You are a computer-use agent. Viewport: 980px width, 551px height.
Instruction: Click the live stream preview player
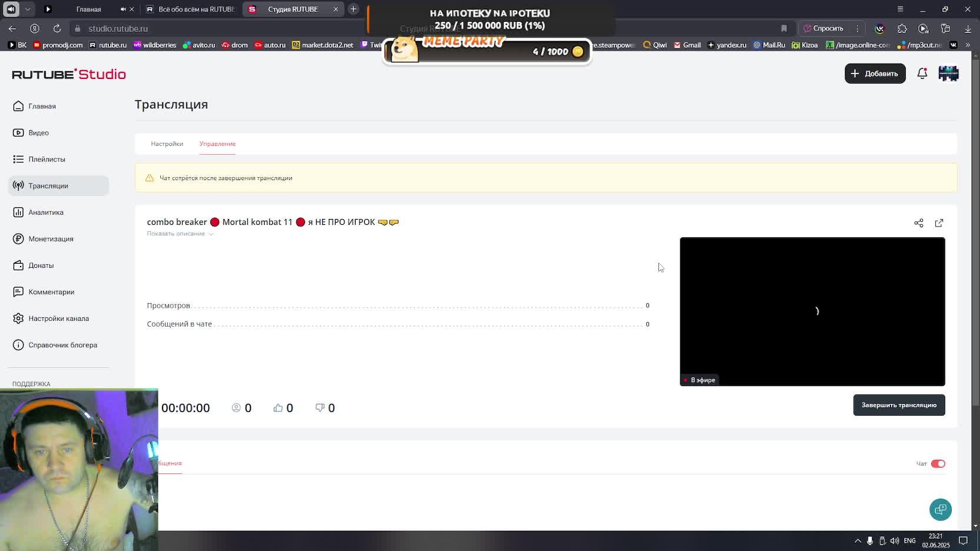pos(812,311)
